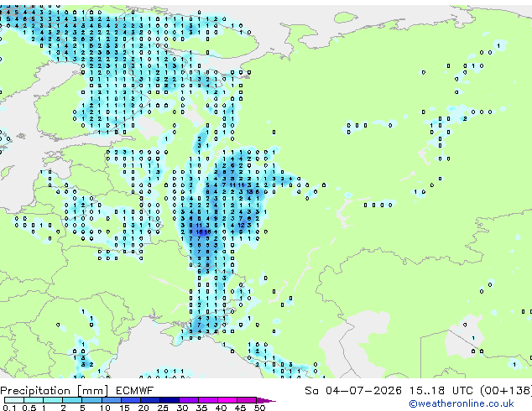Click the '(00+138)' forecast run label

[506, 391]
